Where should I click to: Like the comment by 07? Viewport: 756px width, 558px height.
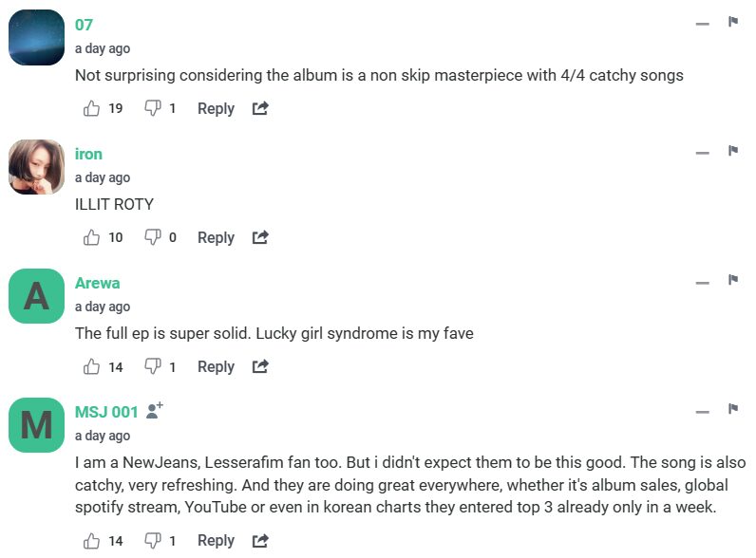(x=92, y=108)
